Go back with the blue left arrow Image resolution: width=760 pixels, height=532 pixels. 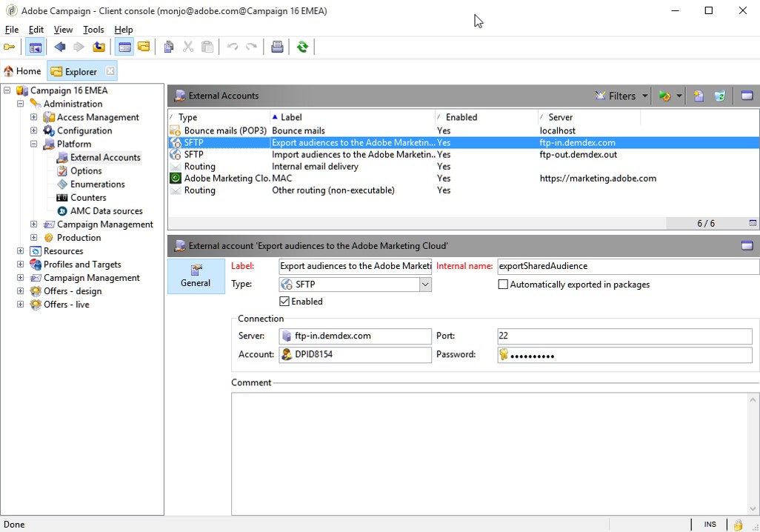(x=59, y=47)
